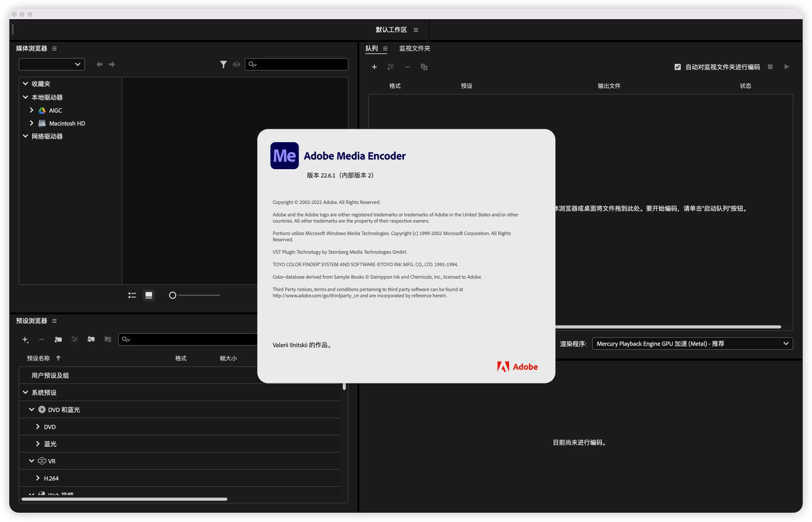Click the filter funnel icon in media browser
The height and width of the screenshot is (522, 812).
223,64
